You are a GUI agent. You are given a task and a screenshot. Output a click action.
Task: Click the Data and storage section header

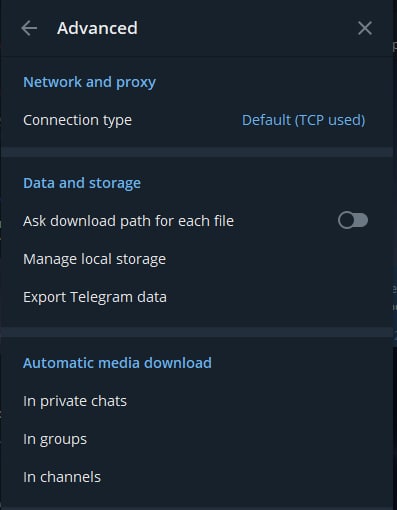(x=82, y=183)
